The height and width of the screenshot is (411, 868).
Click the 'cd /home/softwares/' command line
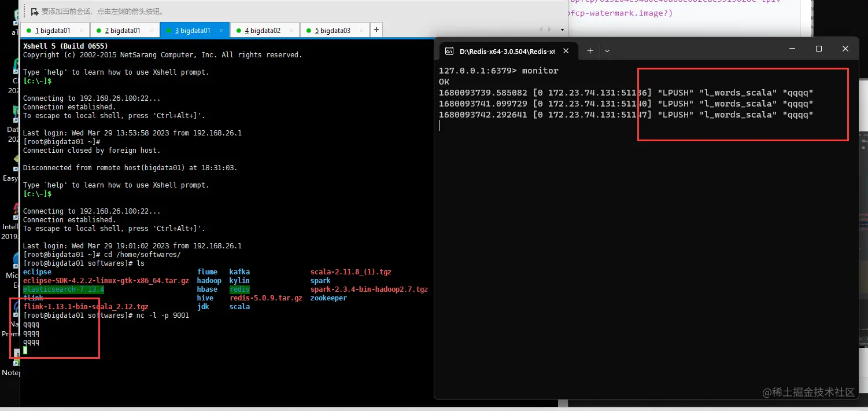[x=102, y=255]
